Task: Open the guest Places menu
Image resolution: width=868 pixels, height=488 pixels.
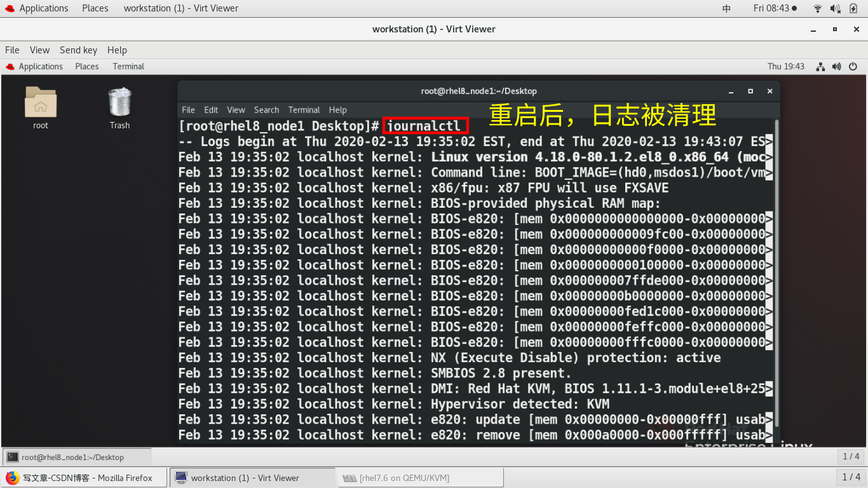Action: [x=87, y=67]
